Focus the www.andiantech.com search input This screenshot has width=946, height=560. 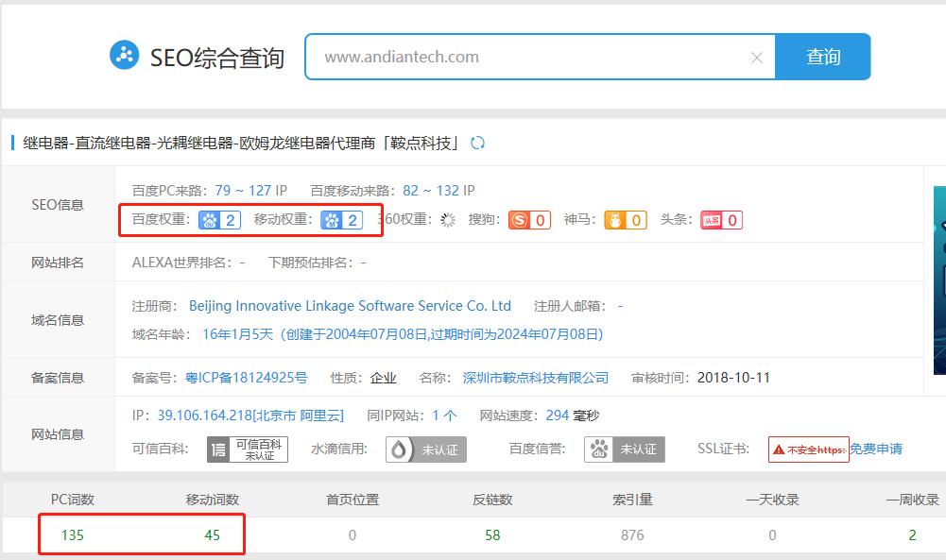click(x=540, y=57)
